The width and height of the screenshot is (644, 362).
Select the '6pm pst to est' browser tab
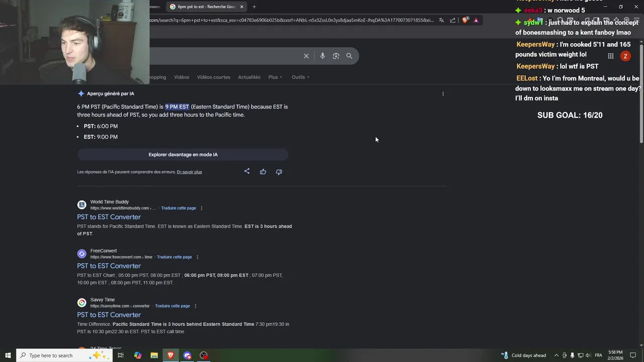click(206, 7)
